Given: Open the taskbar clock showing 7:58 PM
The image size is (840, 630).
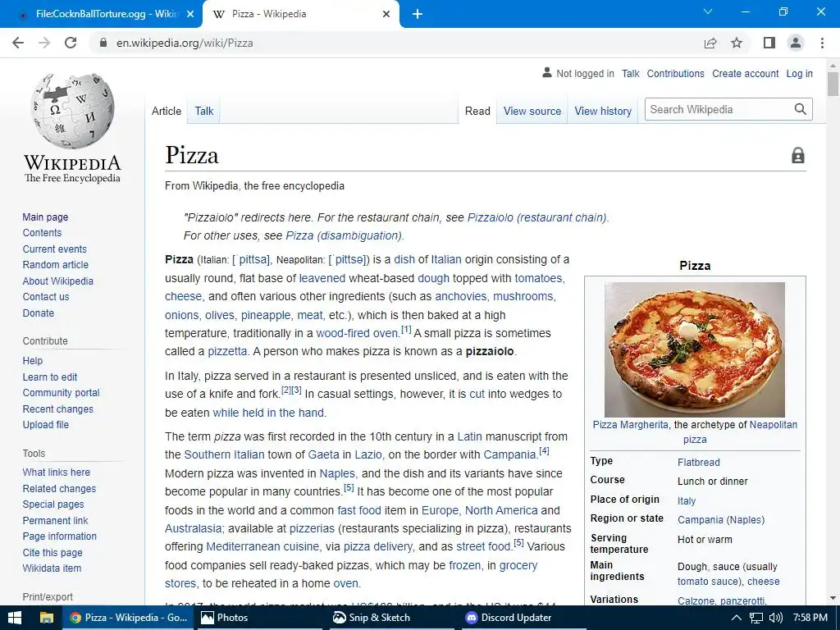Looking at the screenshot, I should click(x=810, y=618).
